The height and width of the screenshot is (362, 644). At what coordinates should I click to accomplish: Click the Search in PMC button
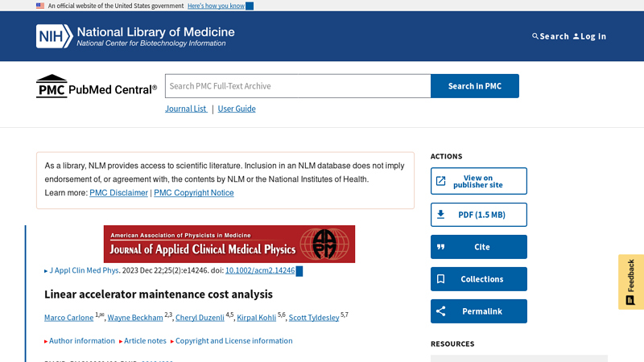tap(474, 86)
